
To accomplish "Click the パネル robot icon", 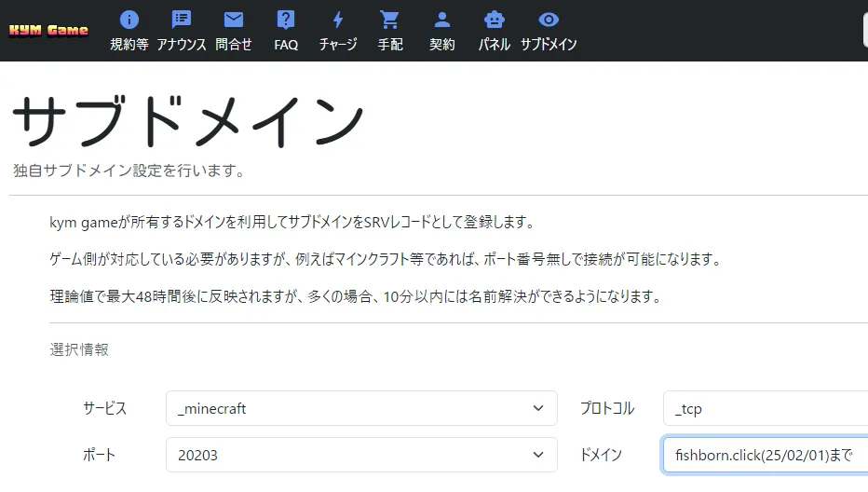I will coord(495,20).
